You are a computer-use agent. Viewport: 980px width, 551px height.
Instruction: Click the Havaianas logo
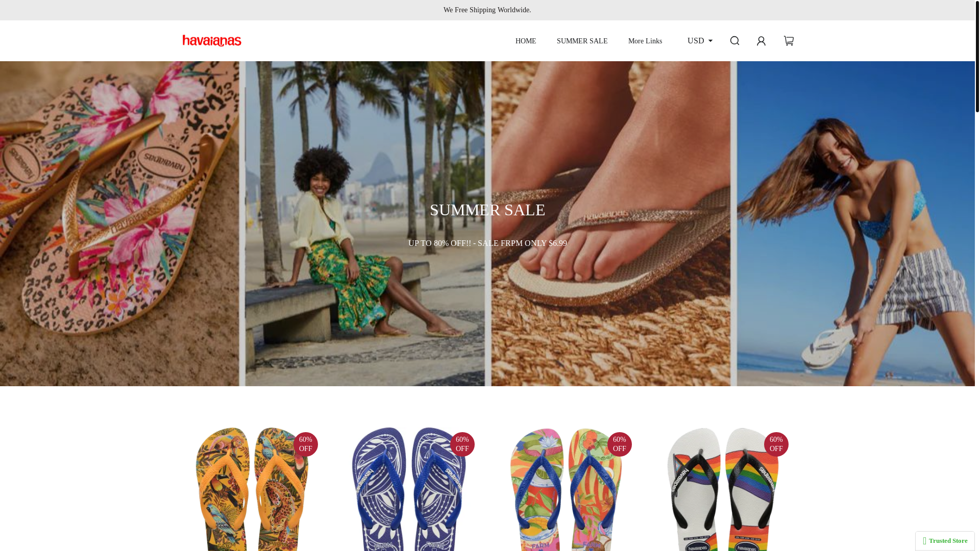tap(212, 41)
